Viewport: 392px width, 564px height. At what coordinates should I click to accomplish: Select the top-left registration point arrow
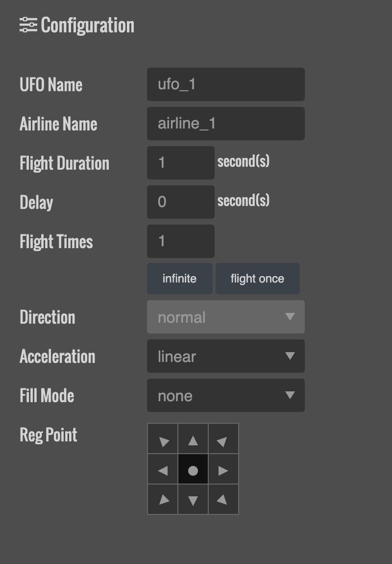(163, 439)
